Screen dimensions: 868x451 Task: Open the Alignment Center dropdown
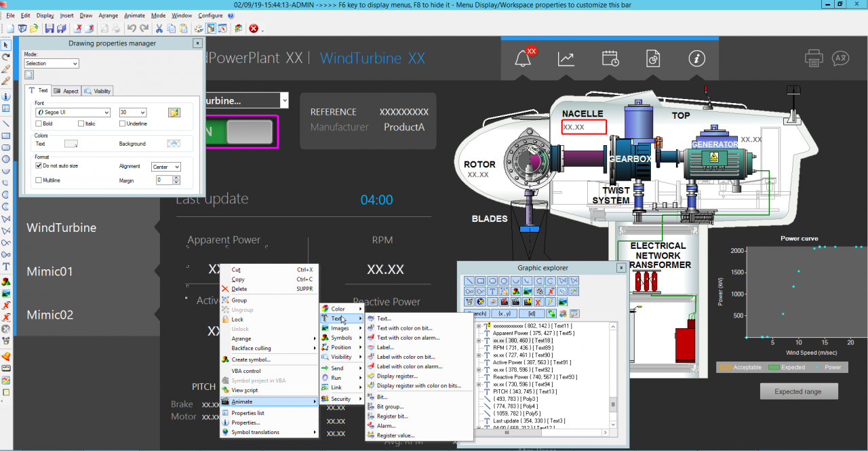(x=176, y=167)
